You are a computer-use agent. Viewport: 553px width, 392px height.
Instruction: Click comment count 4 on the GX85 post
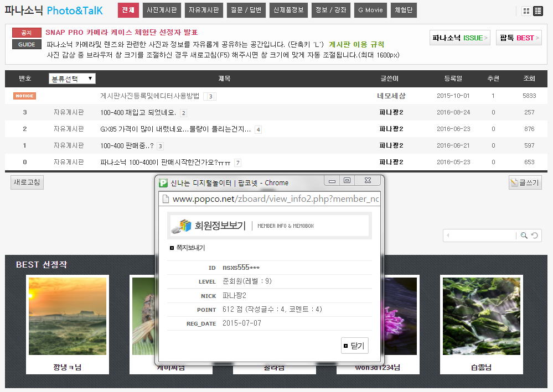pos(258,129)
